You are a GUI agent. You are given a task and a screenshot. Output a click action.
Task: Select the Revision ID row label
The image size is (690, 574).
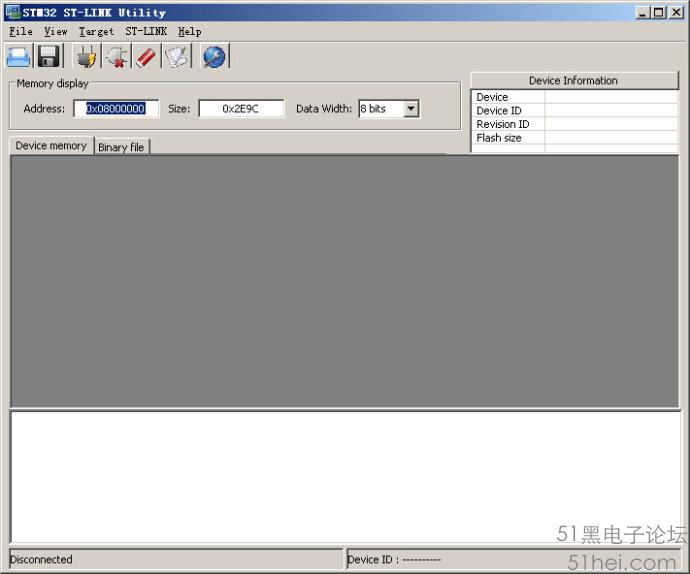tap(503, 124)
